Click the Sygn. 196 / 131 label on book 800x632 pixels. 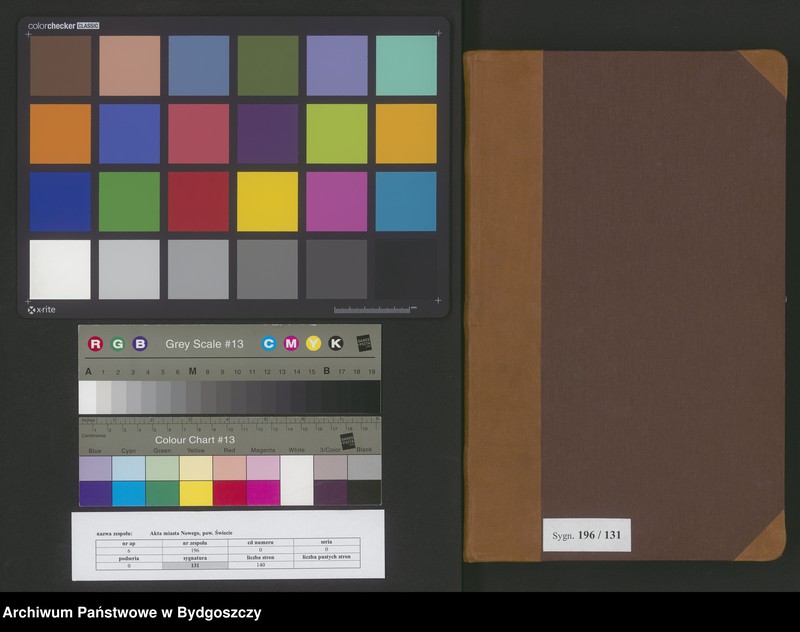click(x=587, y=535)
